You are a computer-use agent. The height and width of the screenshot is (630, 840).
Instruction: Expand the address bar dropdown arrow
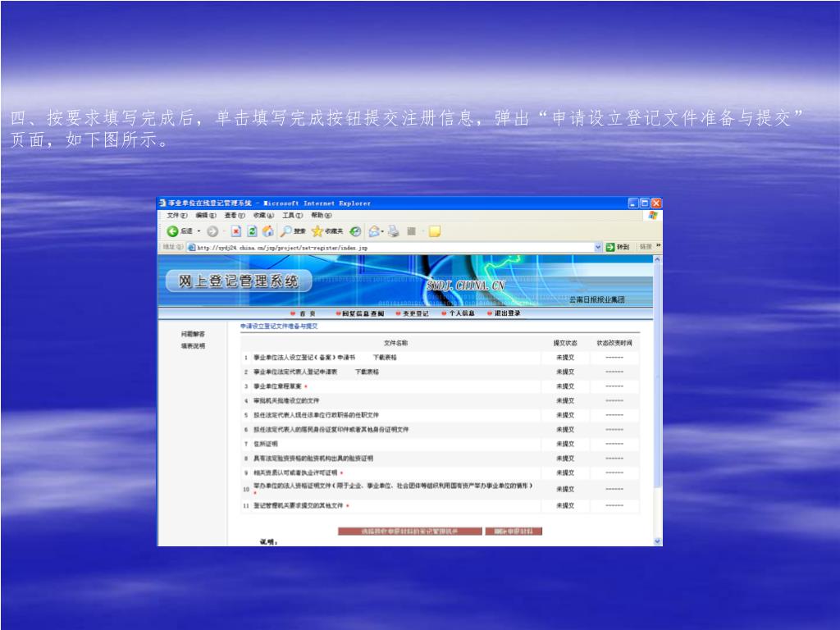598,247
